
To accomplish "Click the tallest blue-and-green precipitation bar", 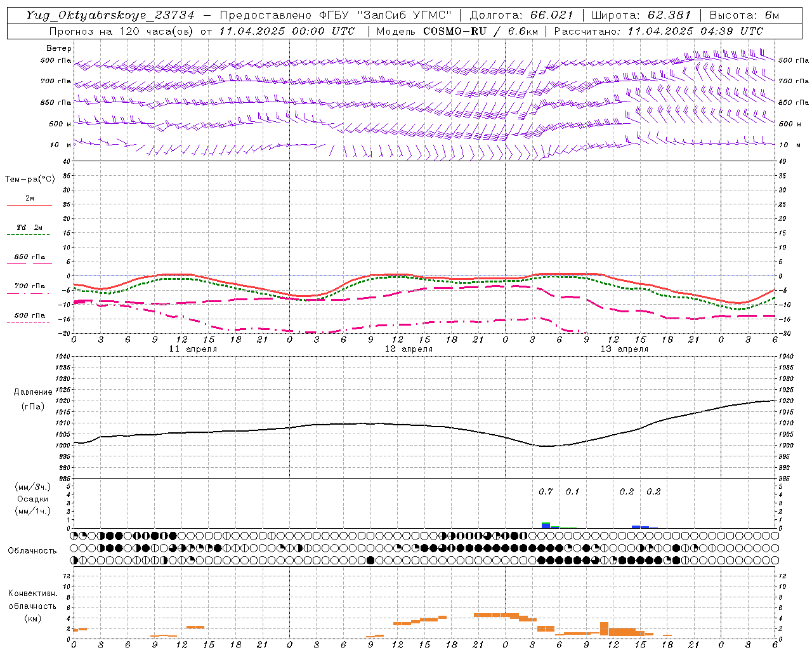I will (x=546, y=525).
